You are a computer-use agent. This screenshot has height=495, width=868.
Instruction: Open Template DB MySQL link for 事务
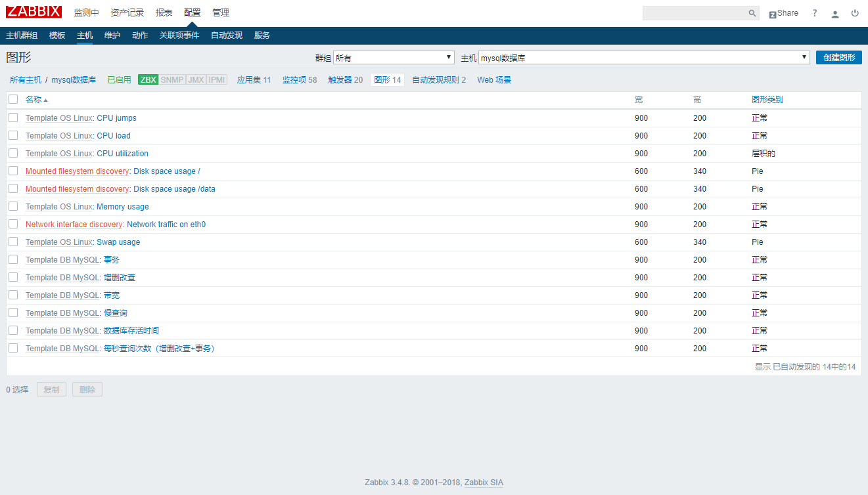point(62,260)
